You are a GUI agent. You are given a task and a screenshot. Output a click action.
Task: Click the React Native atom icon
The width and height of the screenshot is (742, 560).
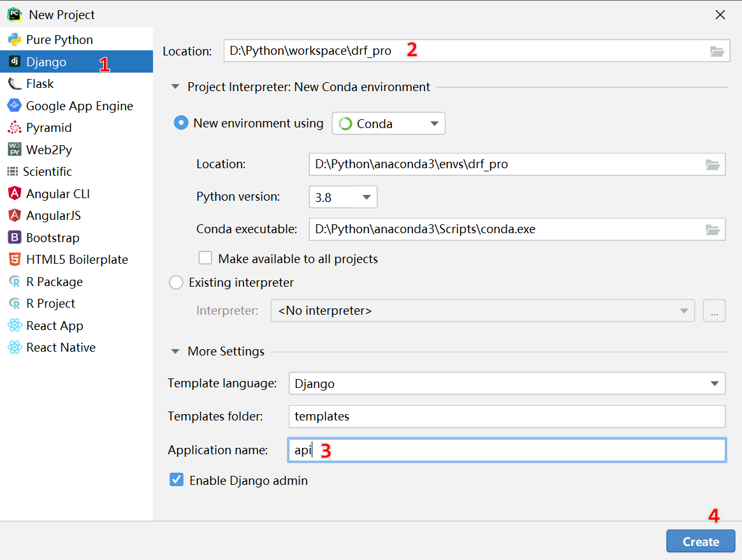15,347
